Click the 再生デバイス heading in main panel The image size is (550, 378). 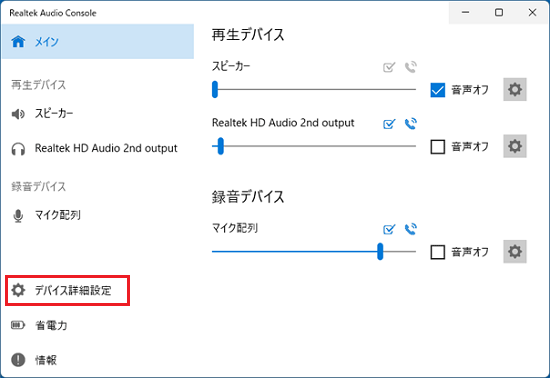(248, 35)
